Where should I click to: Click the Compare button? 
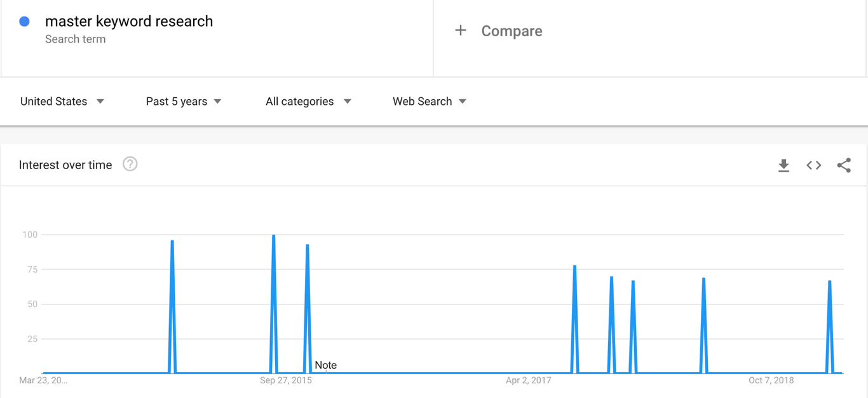tap(512, 31)
